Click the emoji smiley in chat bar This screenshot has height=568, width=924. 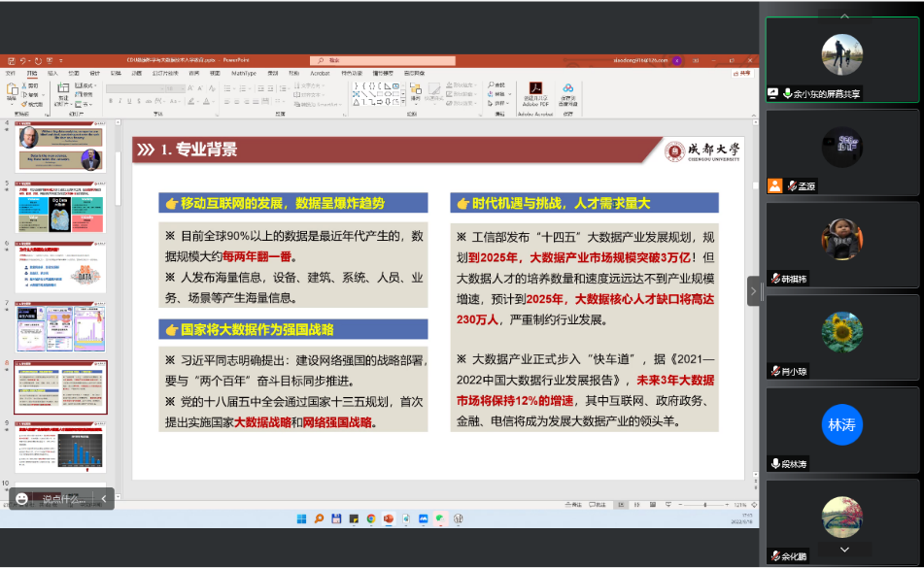[x=22, y=499]
